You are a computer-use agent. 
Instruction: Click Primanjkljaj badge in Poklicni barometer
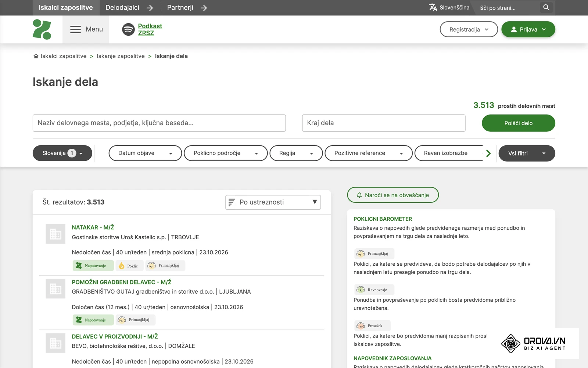pyautogui.click(x=374, y=254)
